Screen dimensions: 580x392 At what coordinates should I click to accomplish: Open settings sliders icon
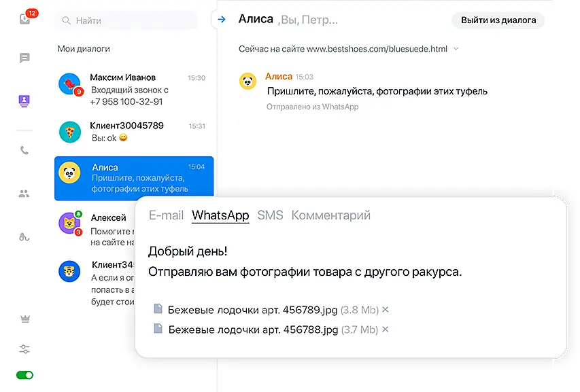click(25, 349)
